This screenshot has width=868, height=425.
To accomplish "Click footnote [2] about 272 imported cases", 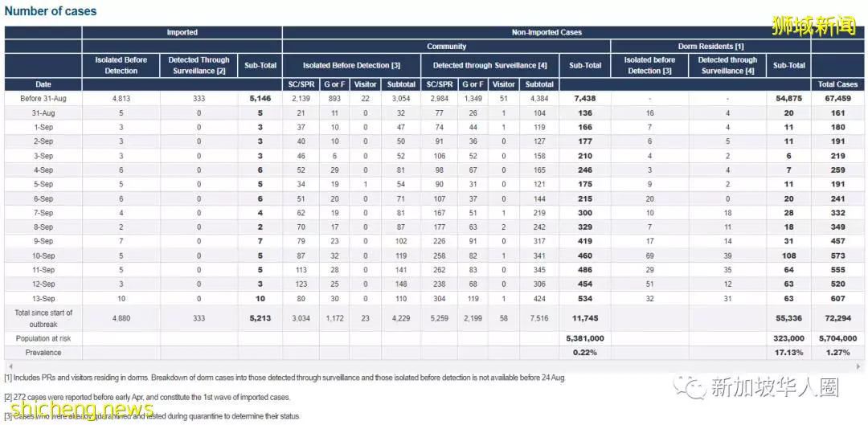I will (x=147, y=398).
